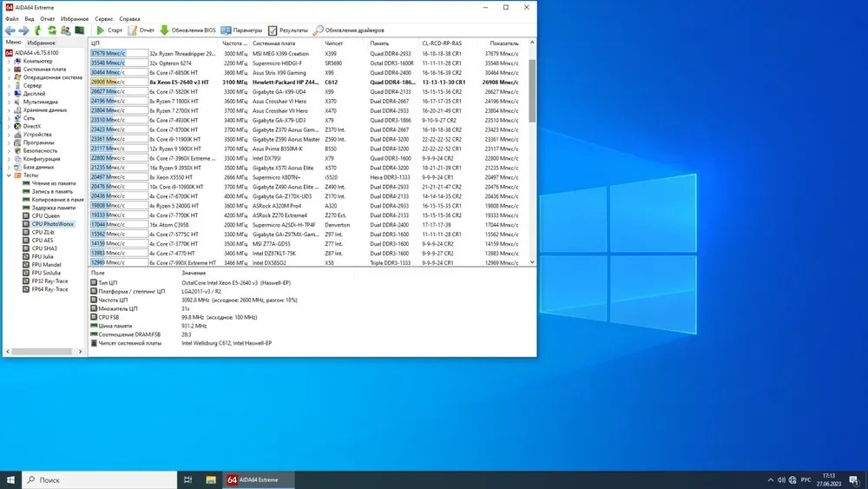Open the Сервис menu
This screenshot has width=868, height=489.
click(103, 18)
